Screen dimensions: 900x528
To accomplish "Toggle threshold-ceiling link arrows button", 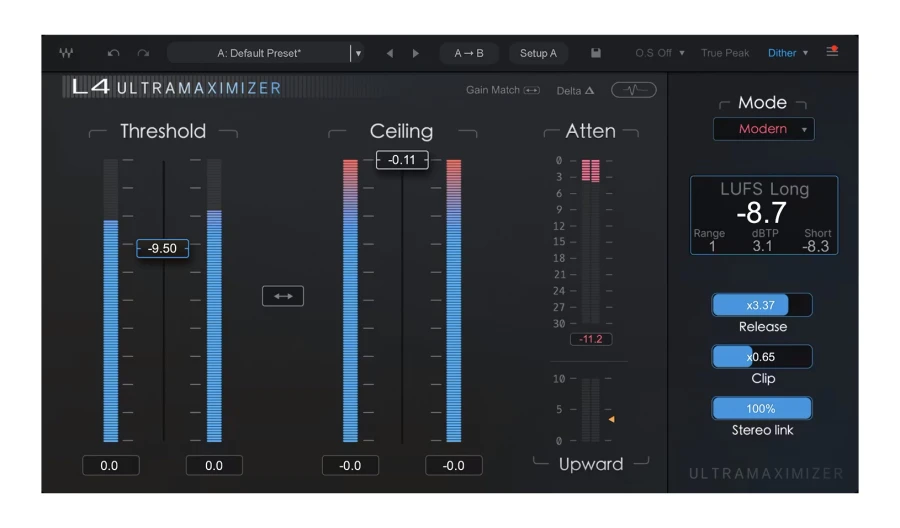I will click(283, 296).
